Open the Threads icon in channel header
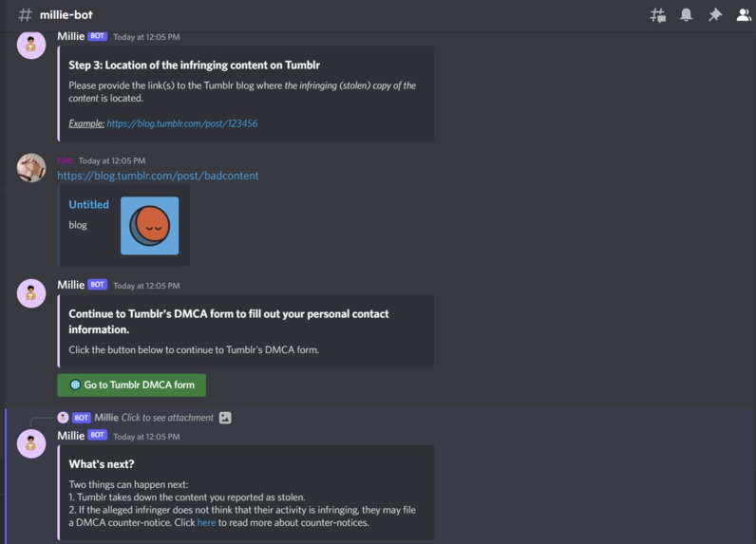 [x=657, y=15]
